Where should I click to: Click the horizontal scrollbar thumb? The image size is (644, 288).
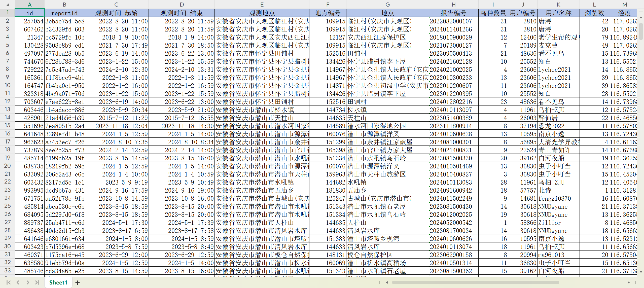click(476, 282)
